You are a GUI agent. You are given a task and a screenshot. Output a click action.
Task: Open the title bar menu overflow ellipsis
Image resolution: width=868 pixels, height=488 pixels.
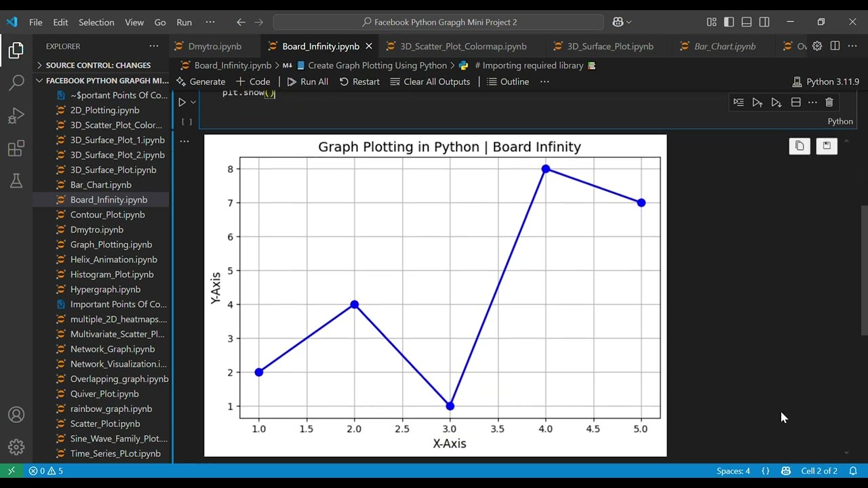210,22
